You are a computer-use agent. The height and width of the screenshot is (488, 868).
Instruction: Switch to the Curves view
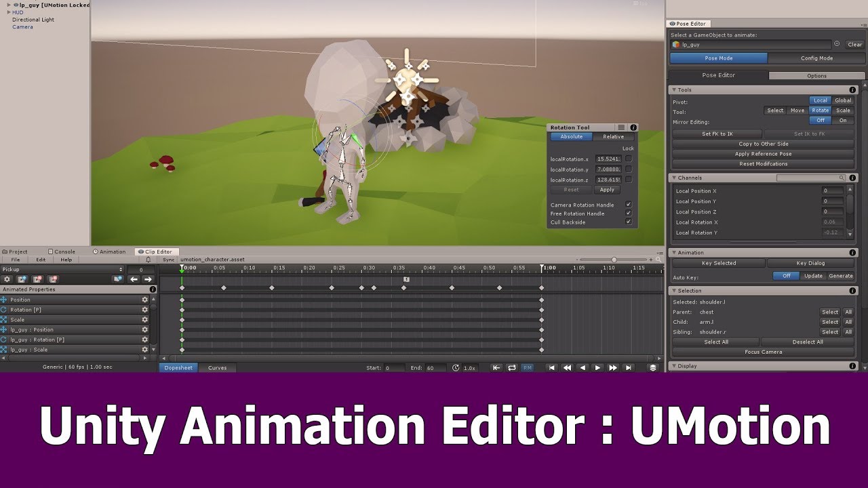click(x=218, y=368)
